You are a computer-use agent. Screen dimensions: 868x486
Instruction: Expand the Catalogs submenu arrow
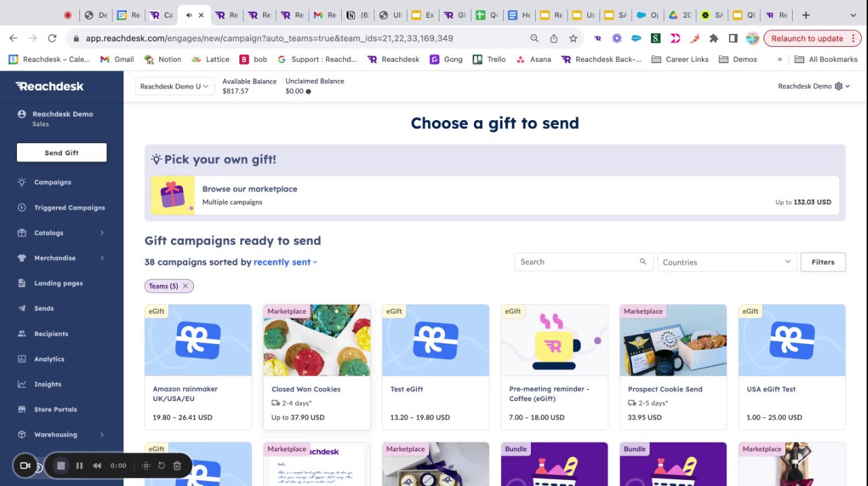tap(102, 233)
